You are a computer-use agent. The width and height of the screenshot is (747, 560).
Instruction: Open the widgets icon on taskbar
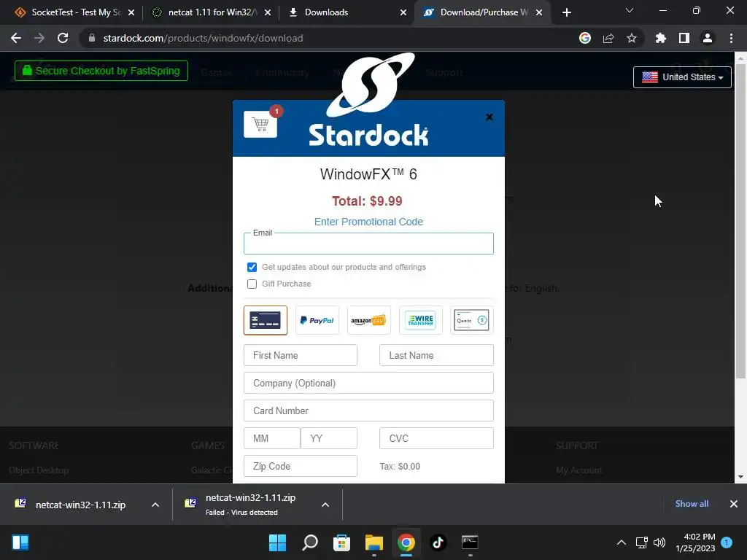tap(20, 542)
